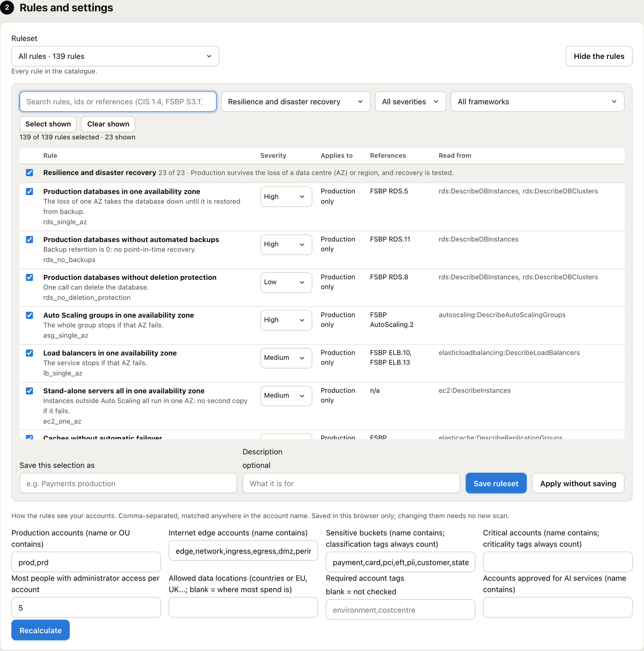644x651 pixels.
Task: Focus the search rules, ids or references field
Action: click(118, 102)
